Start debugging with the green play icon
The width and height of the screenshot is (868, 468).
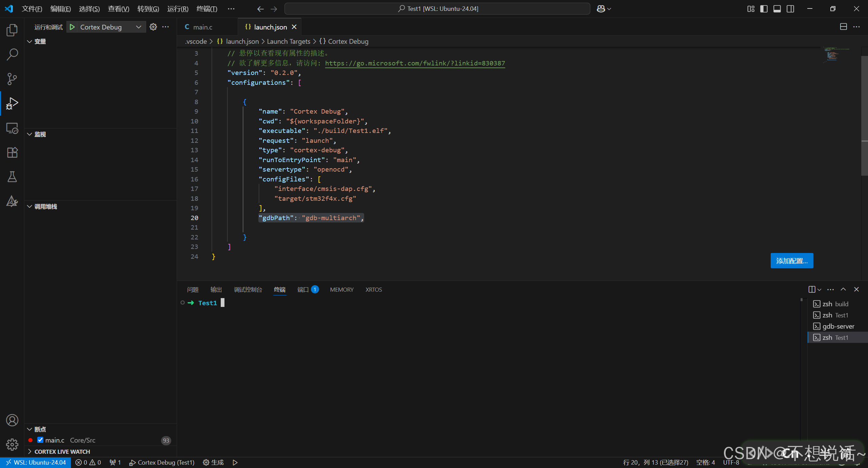point(72,27)
